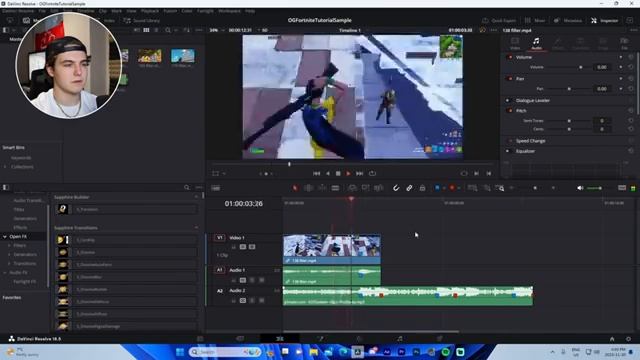Switch Inspector to the Video tab

pos(515,44)
